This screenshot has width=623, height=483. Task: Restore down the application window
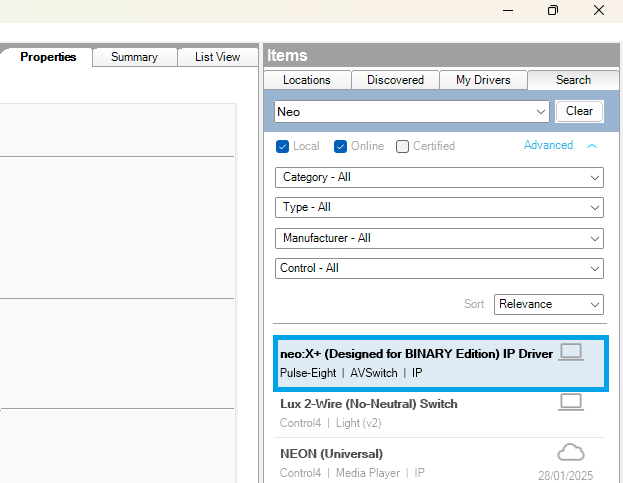point(553,10)
